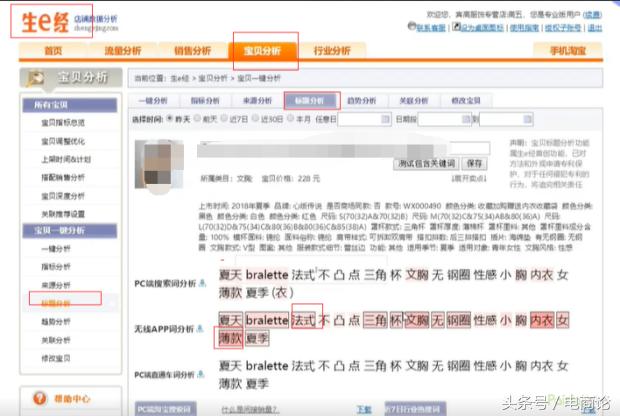
Task: Click the icon beside 无线APP词分析
Action: coord(200,328)
